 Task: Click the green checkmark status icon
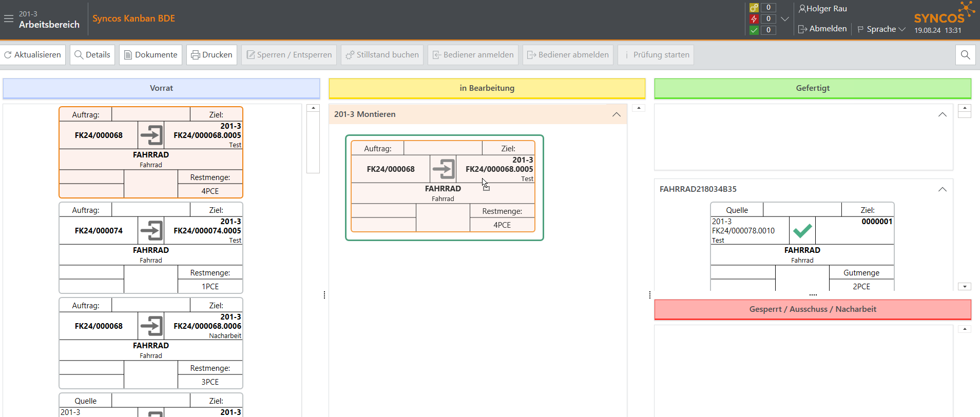(754, 30)
